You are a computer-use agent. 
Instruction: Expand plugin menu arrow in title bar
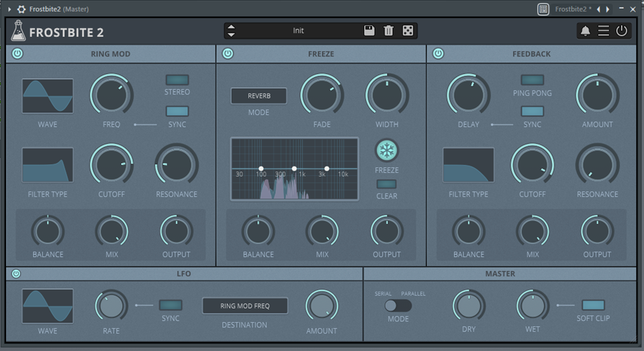[9, 9]
